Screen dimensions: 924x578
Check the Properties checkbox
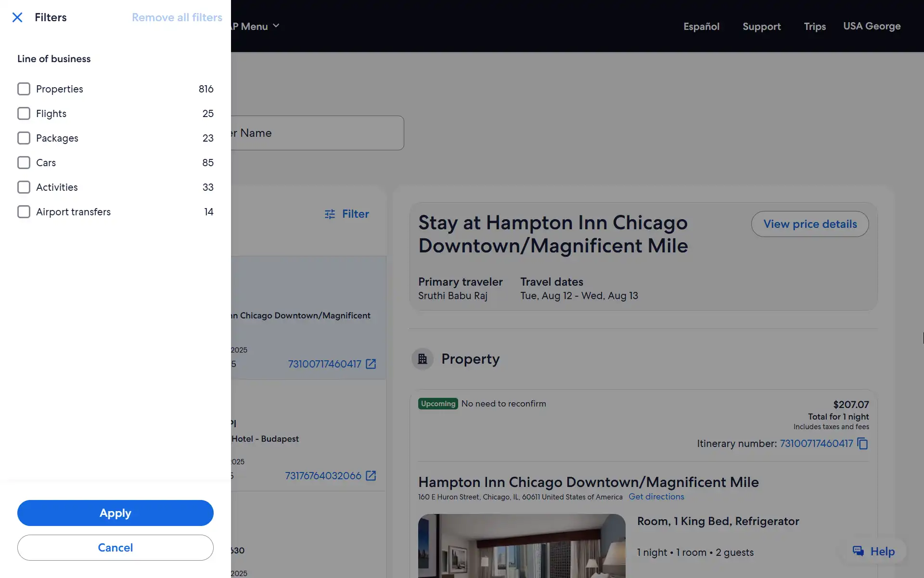(x=24, y=89)
